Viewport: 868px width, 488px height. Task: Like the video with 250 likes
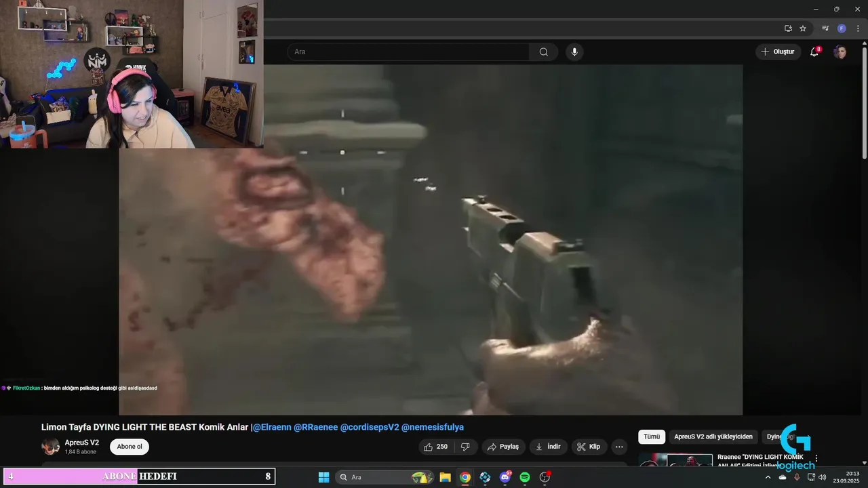[435, 447]
